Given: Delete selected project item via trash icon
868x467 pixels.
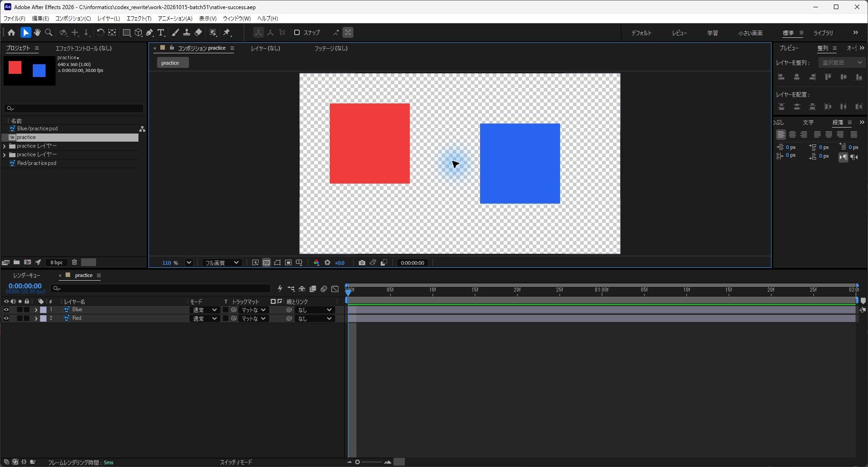Looking at the screenshot, I should point(74,262).
